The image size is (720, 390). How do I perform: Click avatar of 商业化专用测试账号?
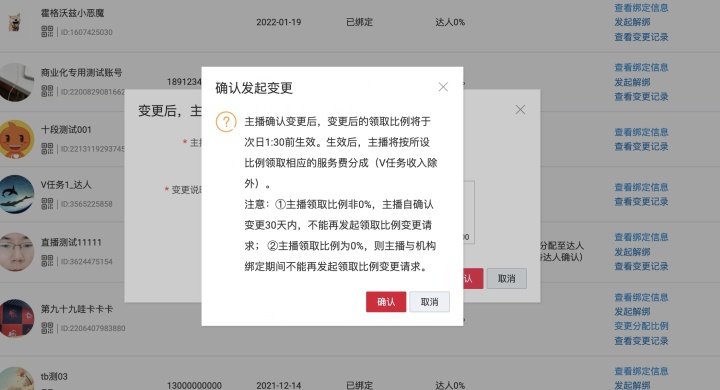coord(17,82)
